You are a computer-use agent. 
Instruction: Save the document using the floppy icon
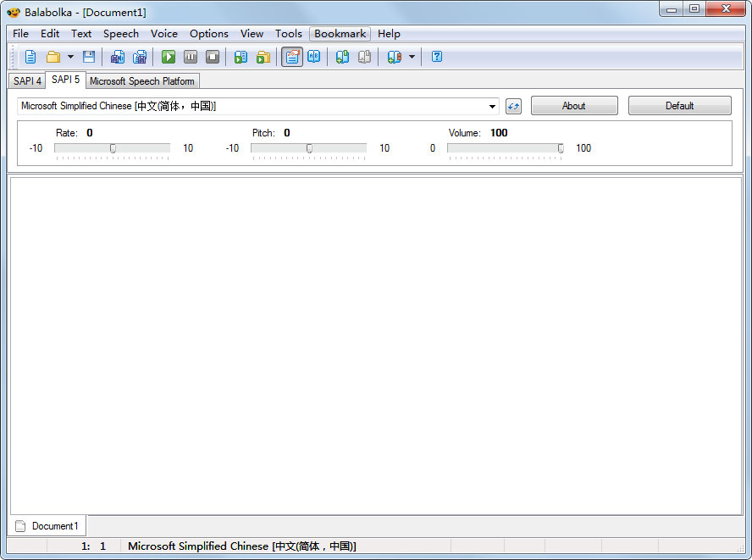tap(89, 57)
